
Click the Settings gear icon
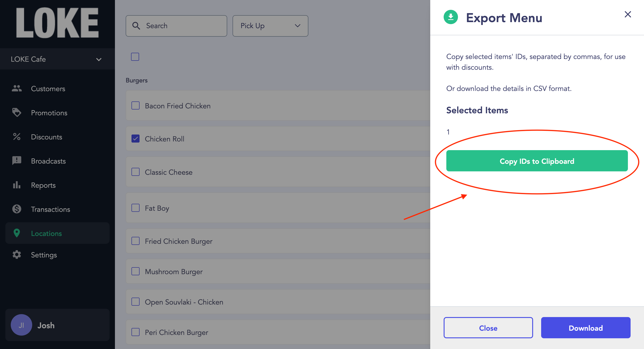pos(17,254)
